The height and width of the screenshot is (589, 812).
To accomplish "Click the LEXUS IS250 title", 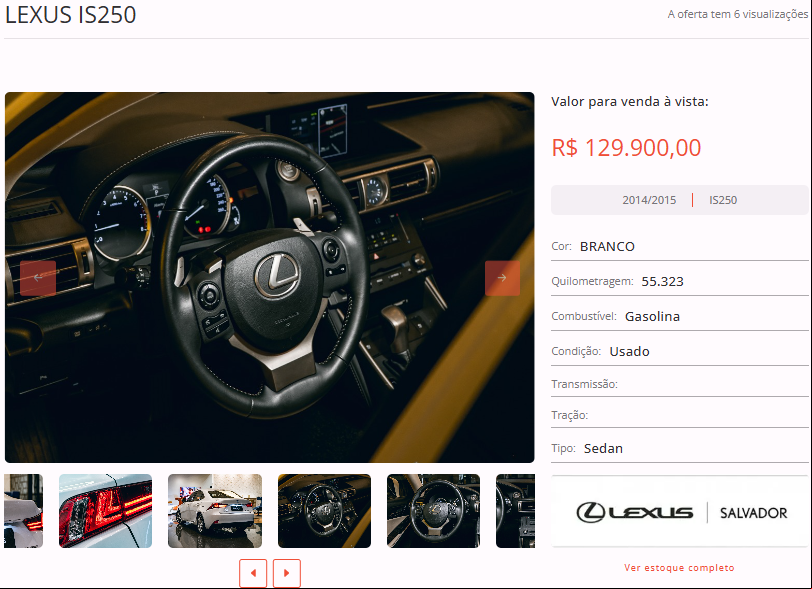I will point(70,15).
